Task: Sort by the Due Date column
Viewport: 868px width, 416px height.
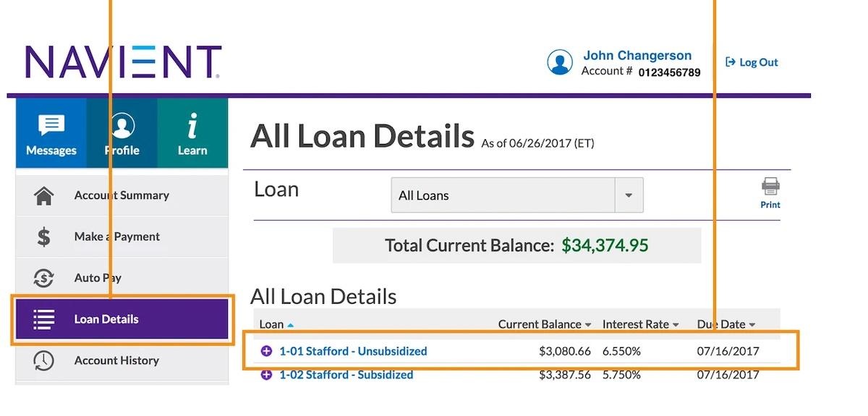Action: coord(726,324)
